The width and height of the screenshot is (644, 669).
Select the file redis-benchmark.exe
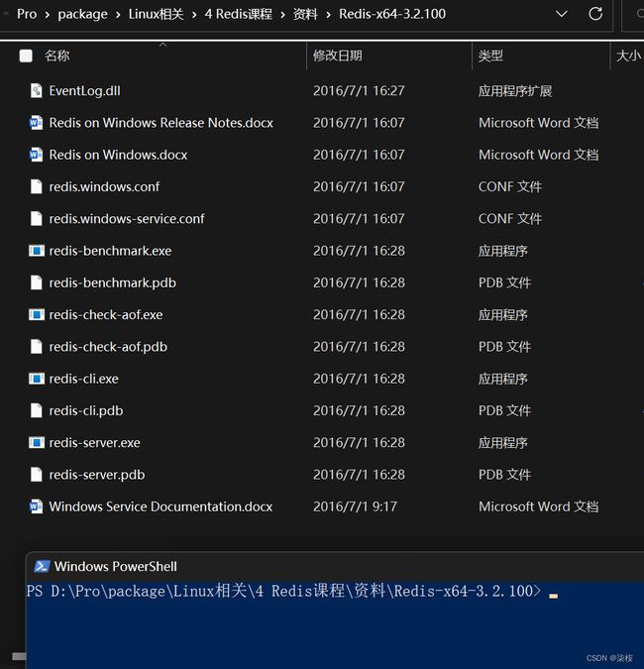pos(110,251)
